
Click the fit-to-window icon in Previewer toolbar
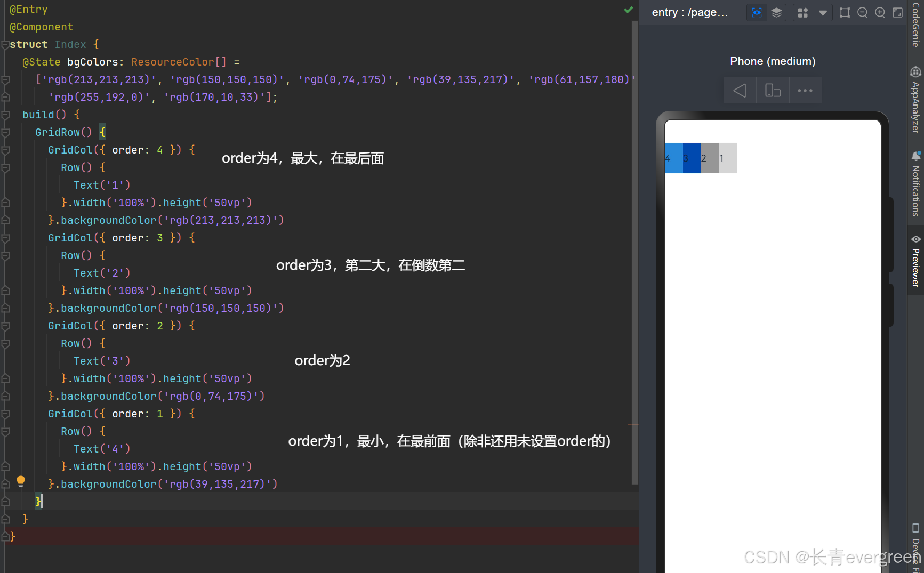point(898,12)
